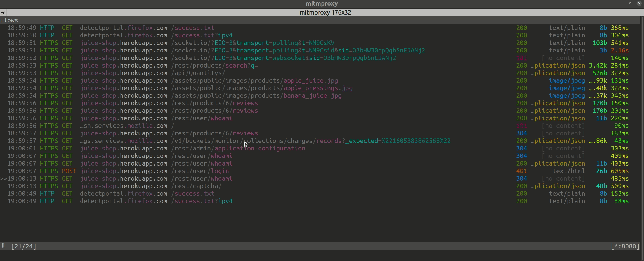Click the 2.16s duration value
This screenshot has width=644, height=261.
pos(620,50)
